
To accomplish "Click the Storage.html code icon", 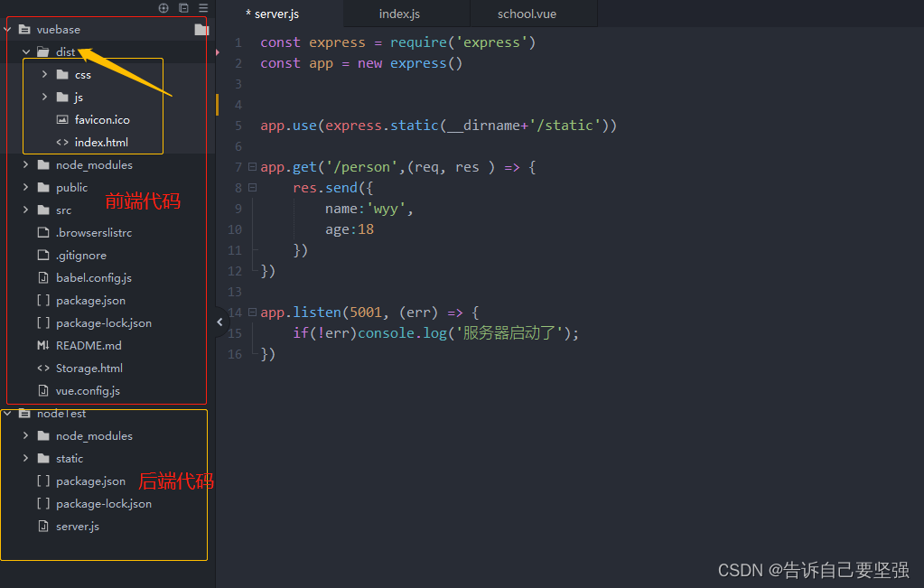I will (43, 369).
